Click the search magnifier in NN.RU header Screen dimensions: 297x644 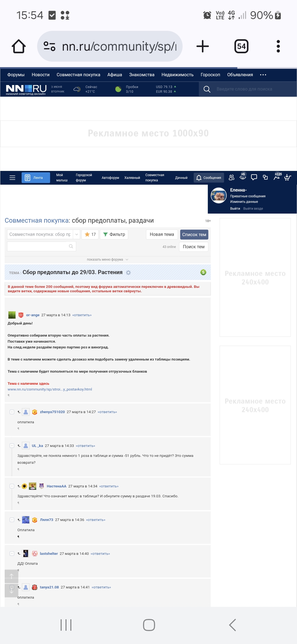207,89
